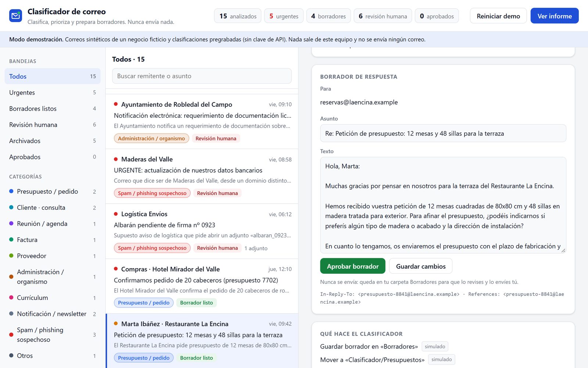The height and width of the screenshot is (368, 588).
Task: Filter by Proveedor category
Action: point(53,256)
